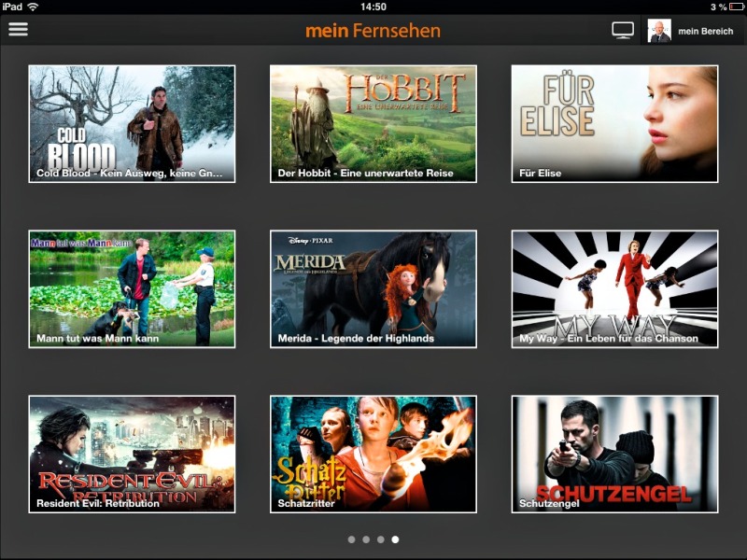Open Mann tut was Mann kann tile

(x=132, y=289)
